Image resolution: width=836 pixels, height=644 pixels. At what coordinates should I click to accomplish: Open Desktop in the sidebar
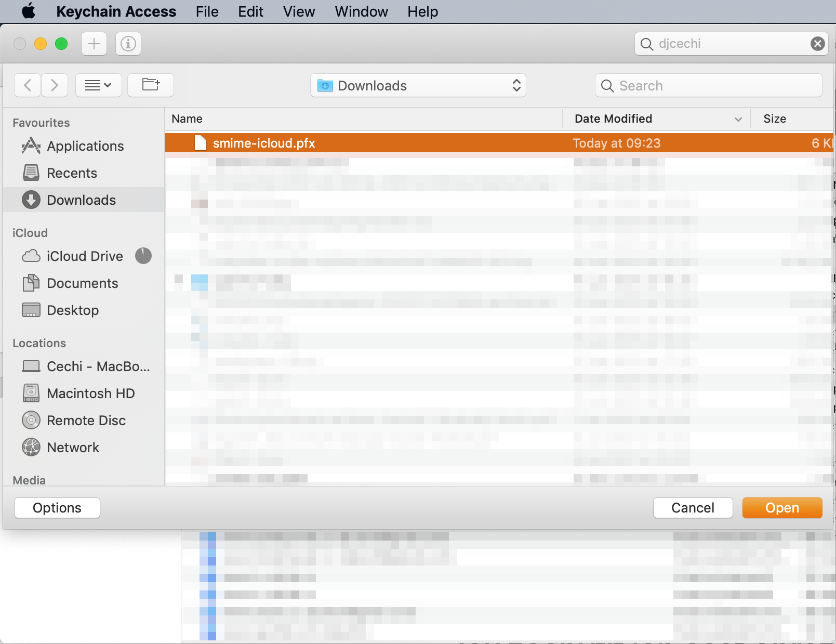point(84,310)
